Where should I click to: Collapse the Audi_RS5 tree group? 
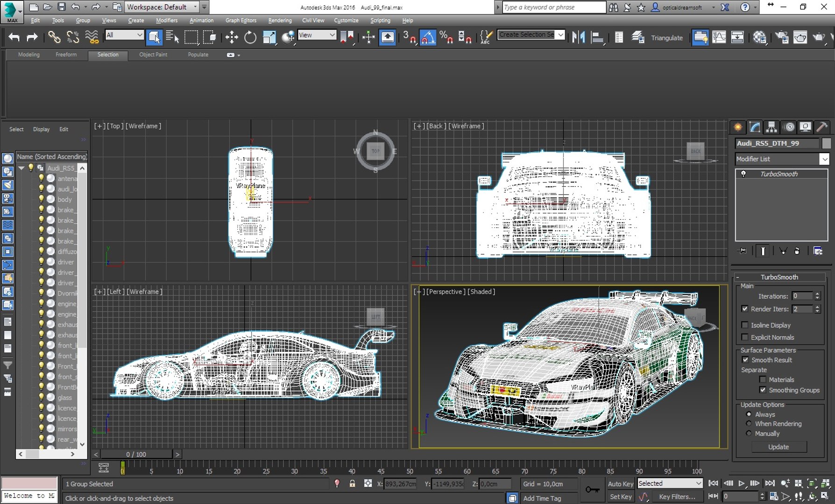21,168
